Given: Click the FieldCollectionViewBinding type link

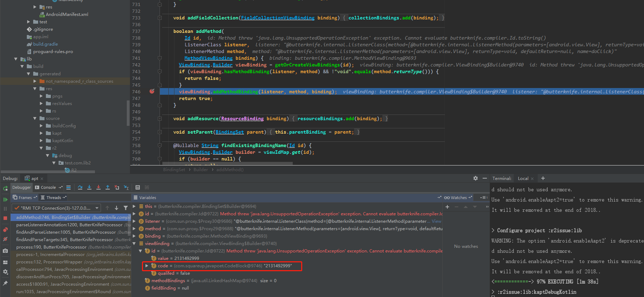Looking at the screenshot, I should pyautogui.click(x=278, y=18).
